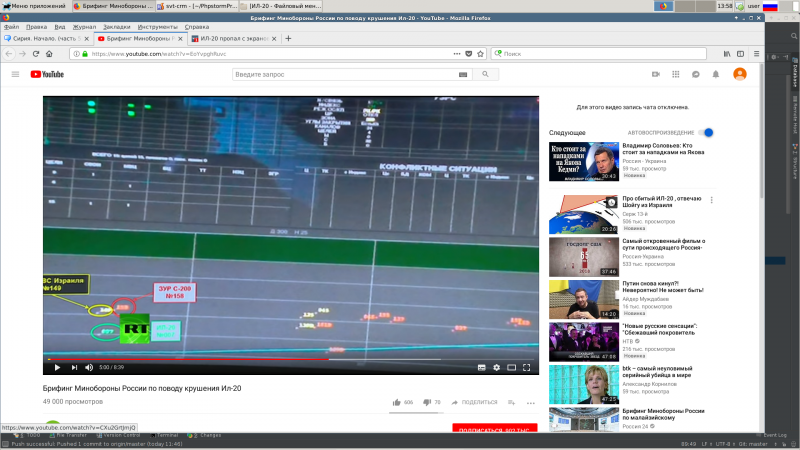Toggle subtitles in the player
The image size is (800, 450).
[481, 367]
